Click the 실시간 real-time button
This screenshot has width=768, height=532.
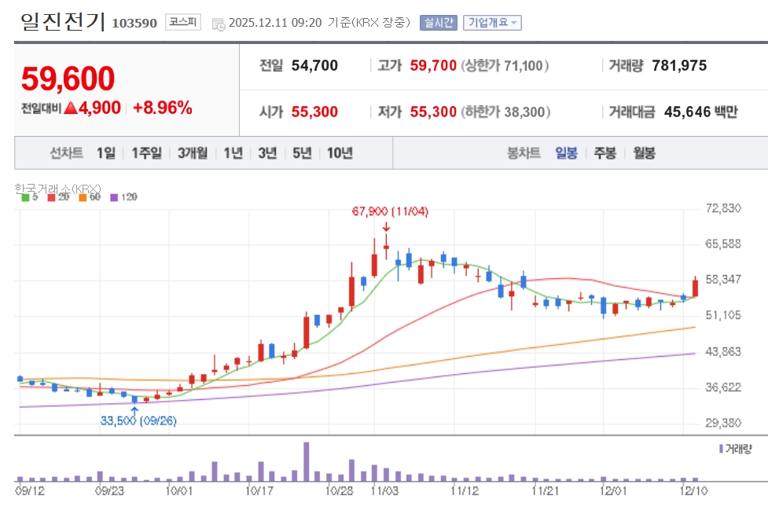[438, 23]
